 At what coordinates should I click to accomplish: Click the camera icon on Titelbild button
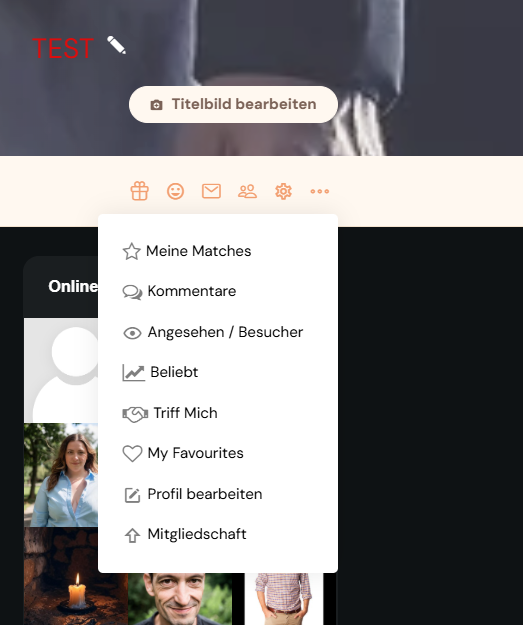click(156, 105)
